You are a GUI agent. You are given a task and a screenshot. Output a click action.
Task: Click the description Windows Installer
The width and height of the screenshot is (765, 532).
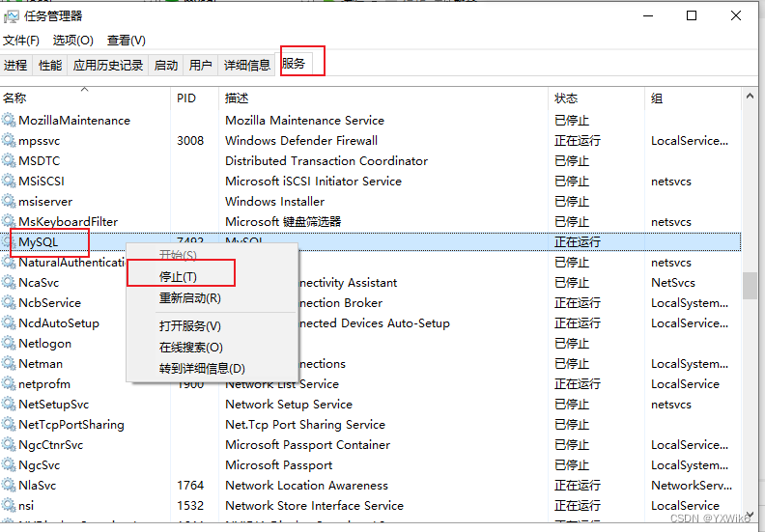tap(274, 202)
